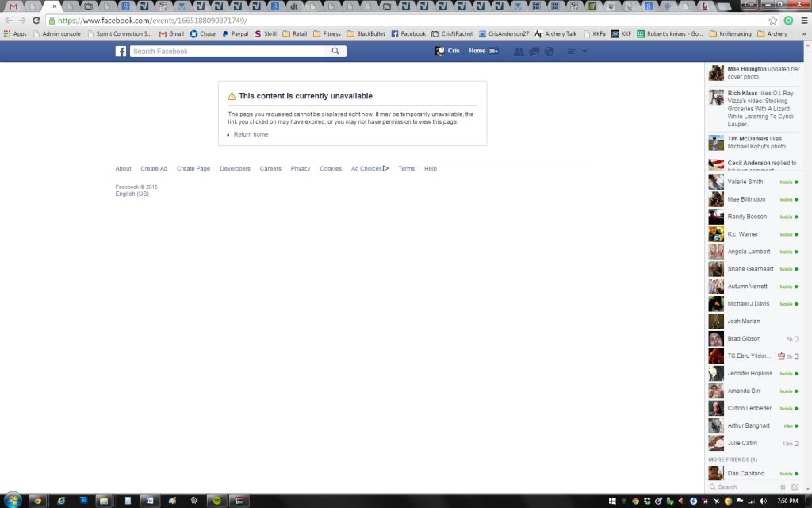Screen dimensions: 812x508
Task: Click volume icon in system tray
Action: (762, 501)
